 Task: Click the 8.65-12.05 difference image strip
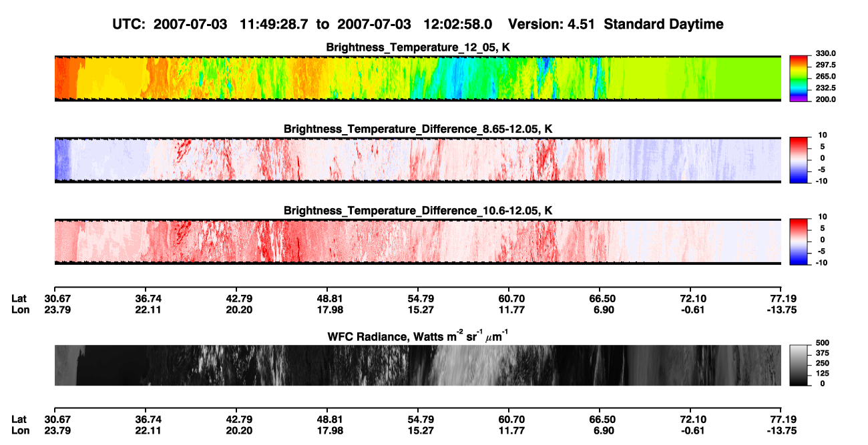(417, 159)
